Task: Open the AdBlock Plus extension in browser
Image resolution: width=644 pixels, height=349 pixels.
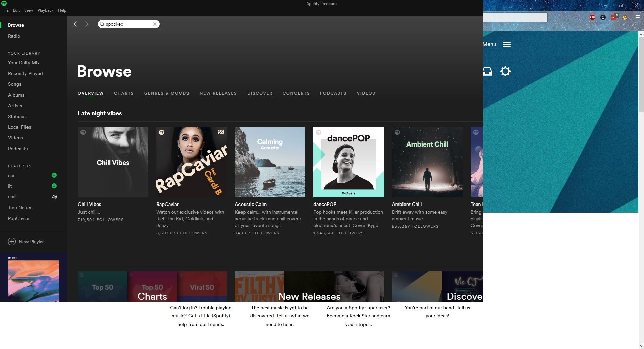Action: (592, 17)
